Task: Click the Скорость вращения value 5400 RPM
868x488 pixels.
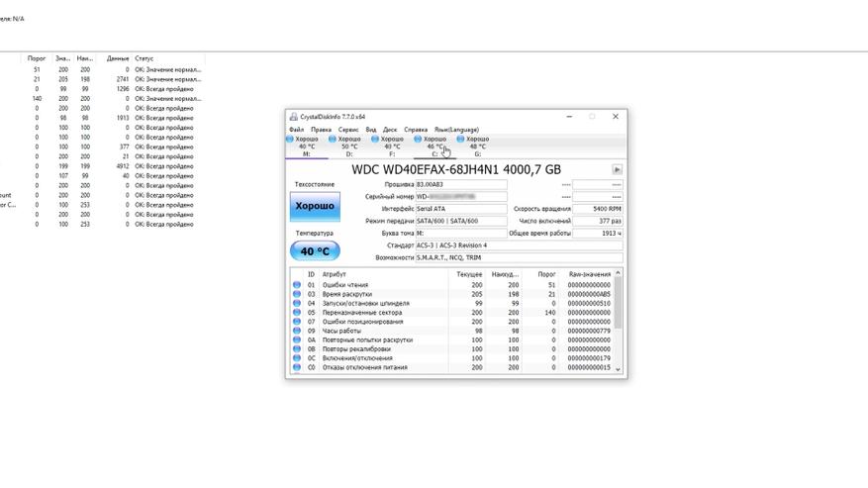Action: click(x=597, y=209)
